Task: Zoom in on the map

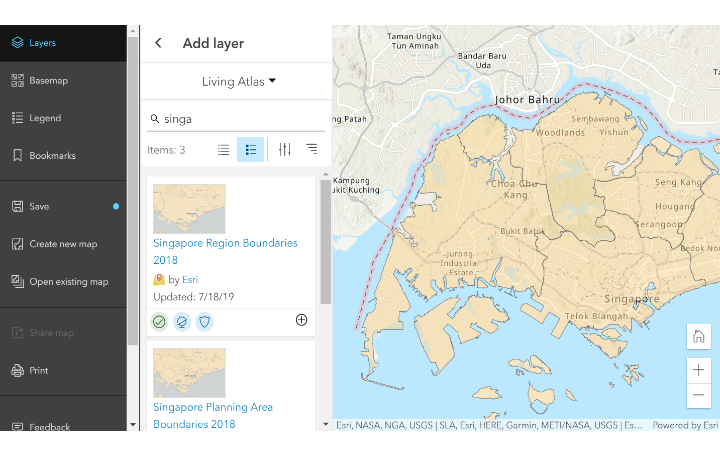Action: click(x=698, y=370)
